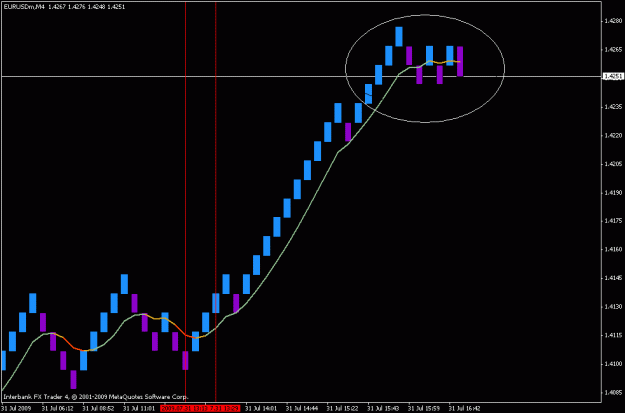Click the 31 Jul 15:43 time label
Image resolution: width=625 pixels, height=413 pixels.
point(383,409)
